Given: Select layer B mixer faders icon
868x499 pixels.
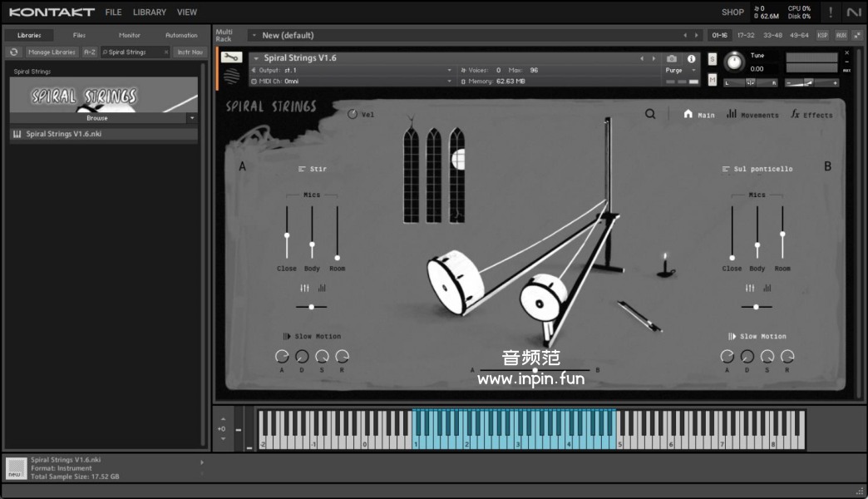Looking at the screenshot, I should (x=750, y=288).
